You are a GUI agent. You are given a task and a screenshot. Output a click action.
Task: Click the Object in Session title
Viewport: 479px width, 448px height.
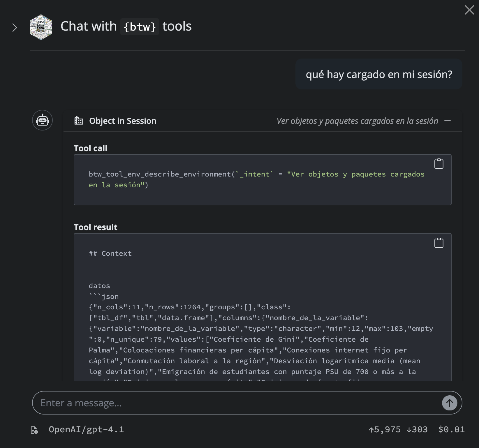(x=123, y=121)
